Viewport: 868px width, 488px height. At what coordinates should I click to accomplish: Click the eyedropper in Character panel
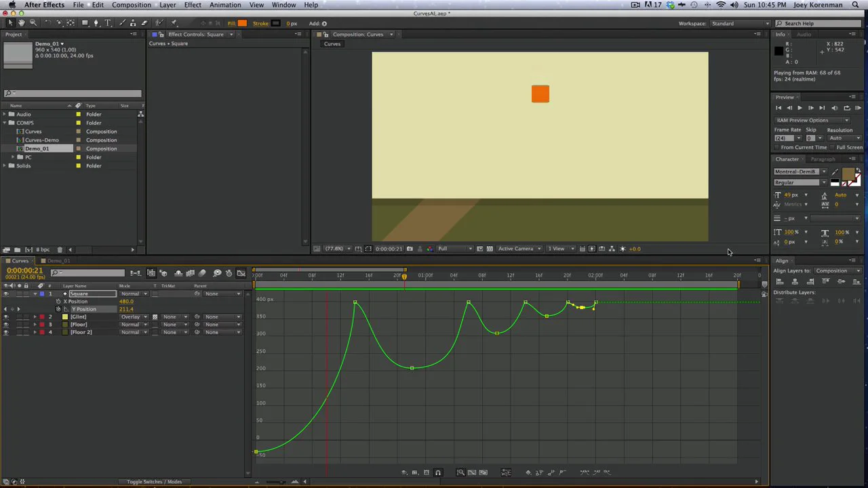pos(835,172)
